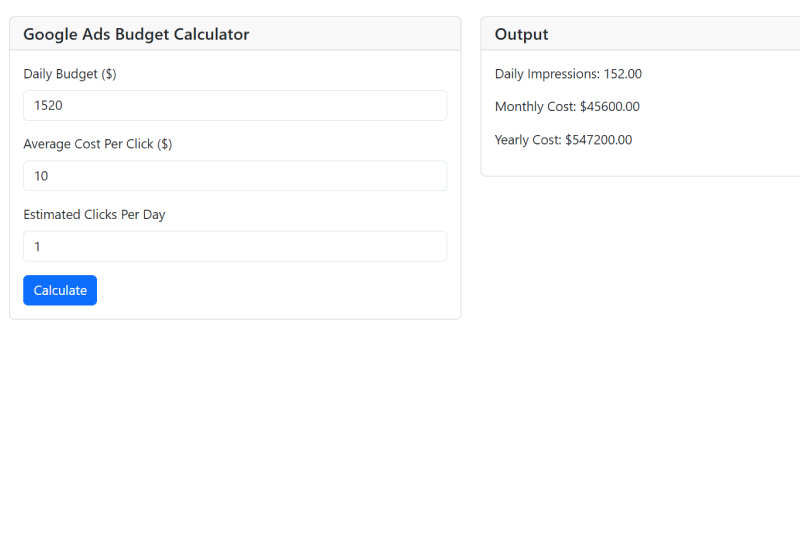Click blank space right of Calculate button
Screen dimensions: 800x550
[x=270, y=290]
